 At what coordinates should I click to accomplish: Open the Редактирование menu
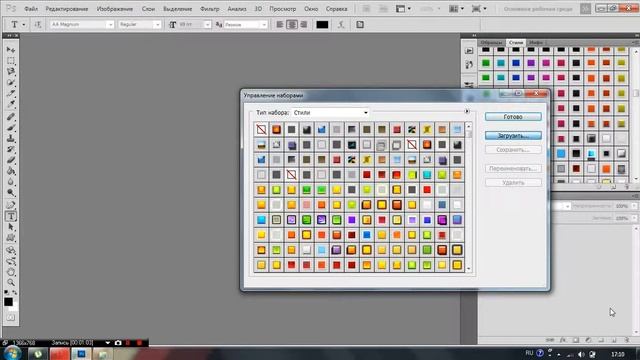click(67, 9)
